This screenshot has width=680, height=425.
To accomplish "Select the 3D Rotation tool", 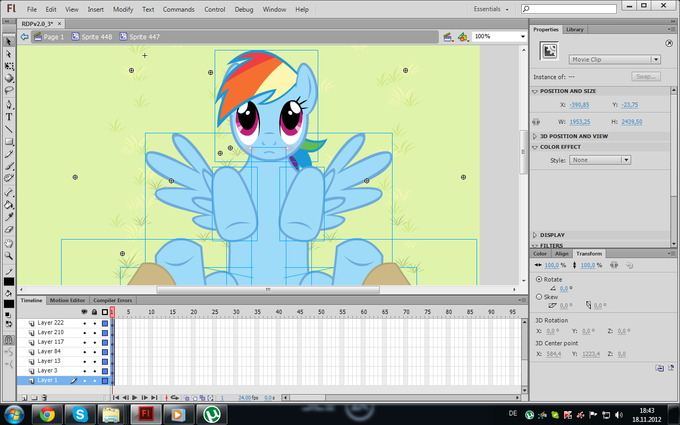I will (8, 78).
